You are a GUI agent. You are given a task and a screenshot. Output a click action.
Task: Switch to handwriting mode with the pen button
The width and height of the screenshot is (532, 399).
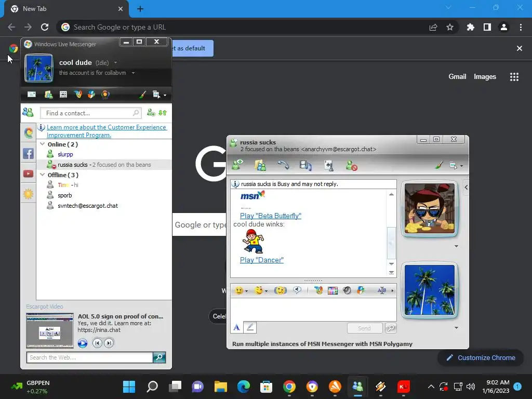click(x=250, y=327)
